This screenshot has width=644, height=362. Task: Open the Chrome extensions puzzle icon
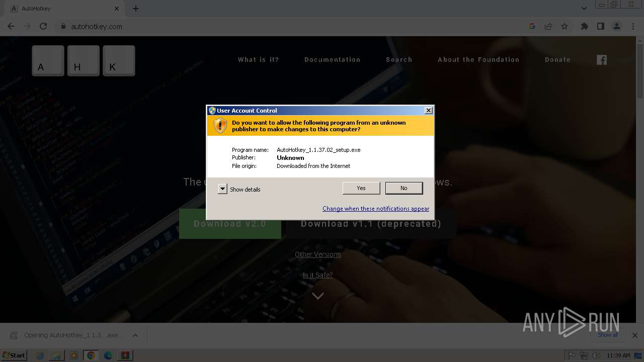585,26
